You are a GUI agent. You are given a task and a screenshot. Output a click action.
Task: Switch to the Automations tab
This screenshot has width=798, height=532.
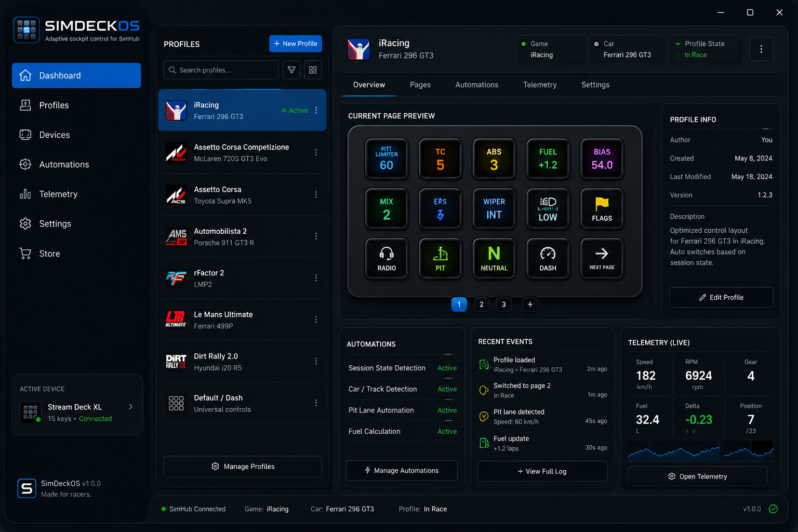click(x=477, y=85)
